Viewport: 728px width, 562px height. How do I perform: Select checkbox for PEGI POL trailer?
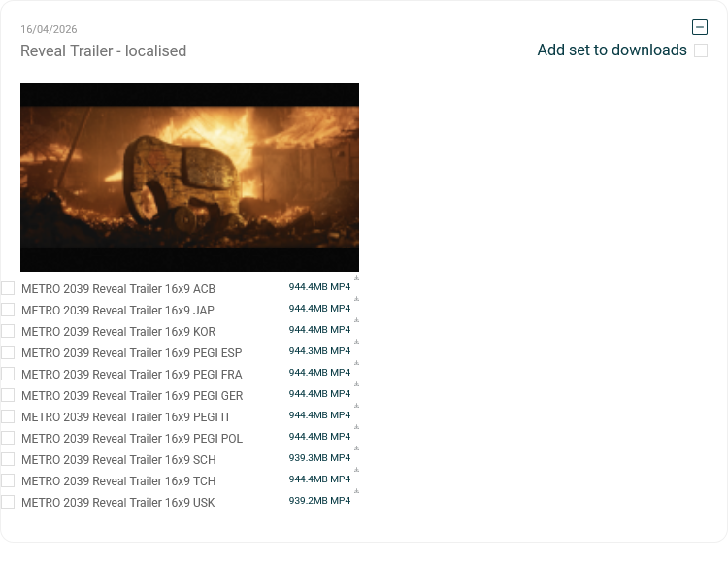[8, 438]
